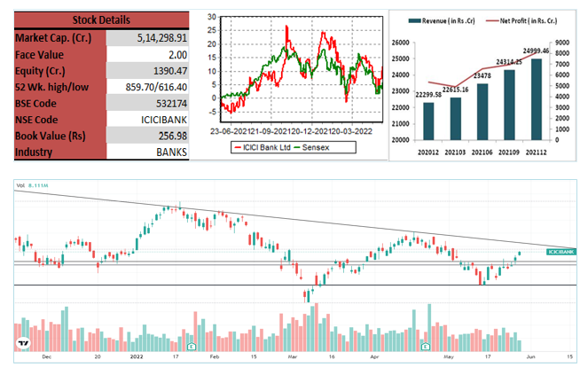Click the 202012 revenue bar
The width and height of the screenshot is (588, 375).
(428, 121)
